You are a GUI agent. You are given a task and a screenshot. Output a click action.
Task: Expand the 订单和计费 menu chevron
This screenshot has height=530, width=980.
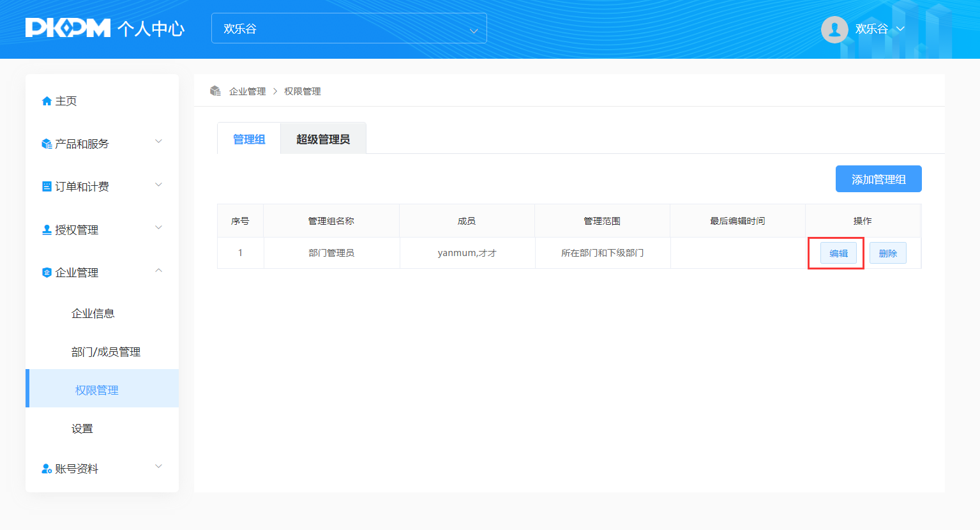coord(159,185)
